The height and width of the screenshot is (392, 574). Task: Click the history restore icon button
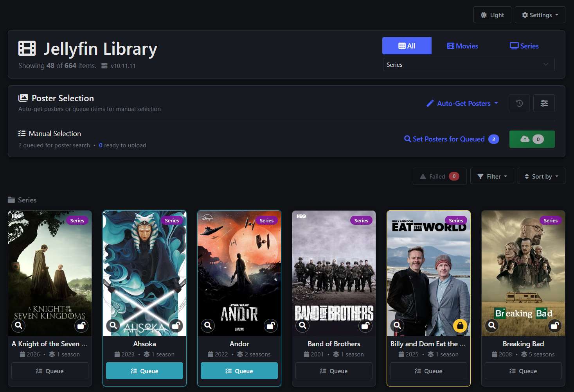(519, 103)
